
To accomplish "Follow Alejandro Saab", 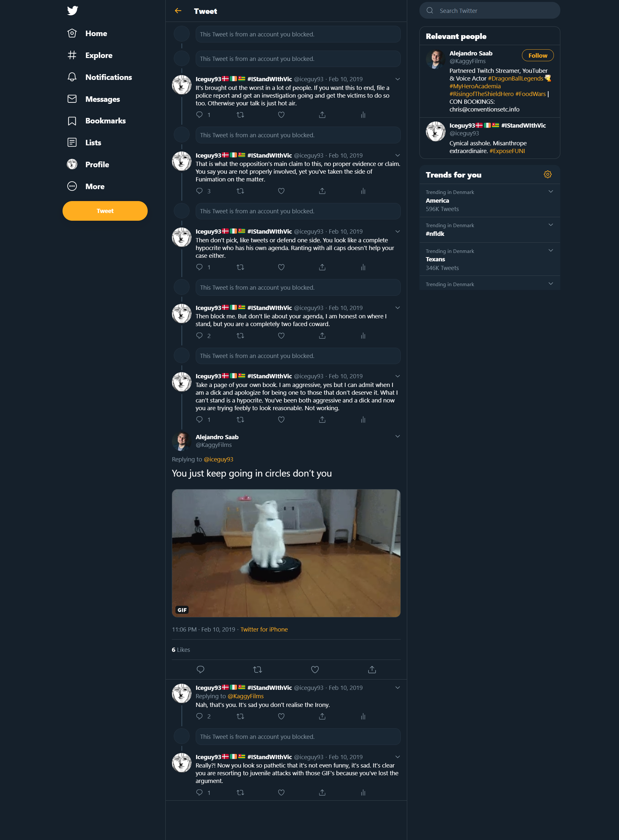I will click(x=538, y=55).
